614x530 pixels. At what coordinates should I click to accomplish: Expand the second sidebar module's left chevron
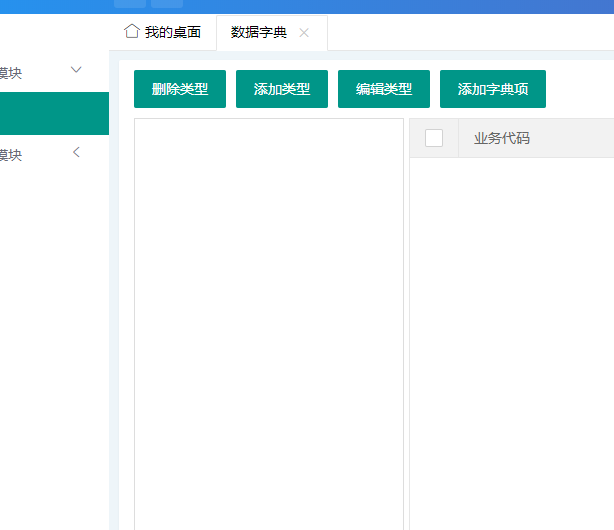tap(76, 153)
